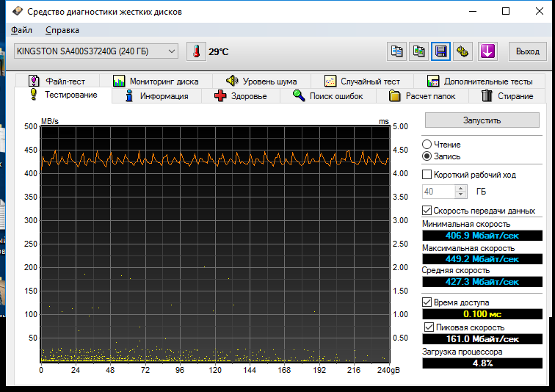Uncheck the Время доступа checkbox
555x392 pixels.
pos(427,302)
